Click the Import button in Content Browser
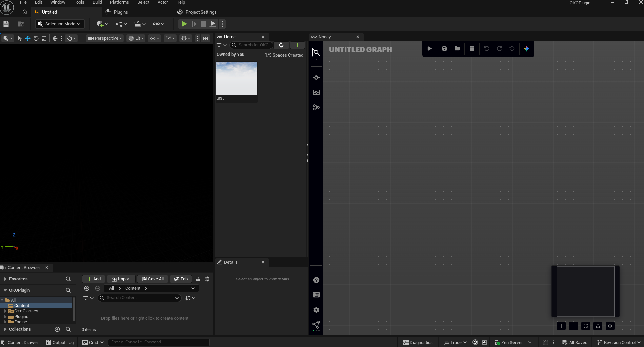Viewport: 644px width, 347px height. point(121,279)
